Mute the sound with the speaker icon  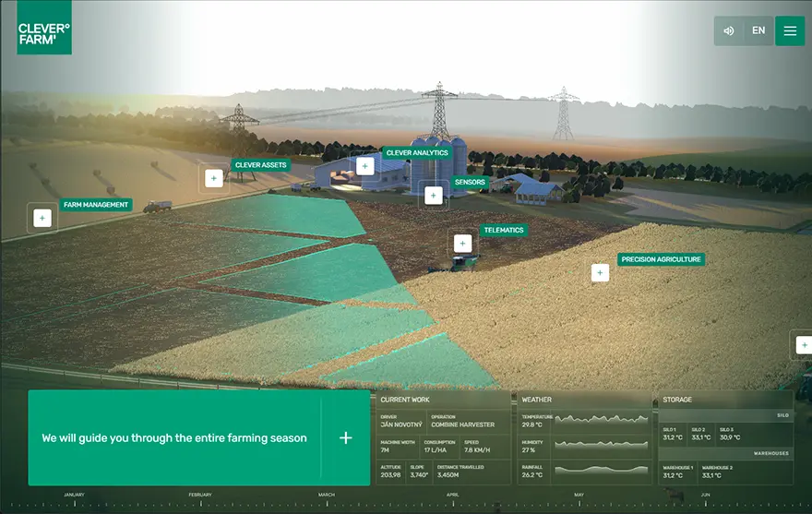pyautogui.click(x=729, y=30)
